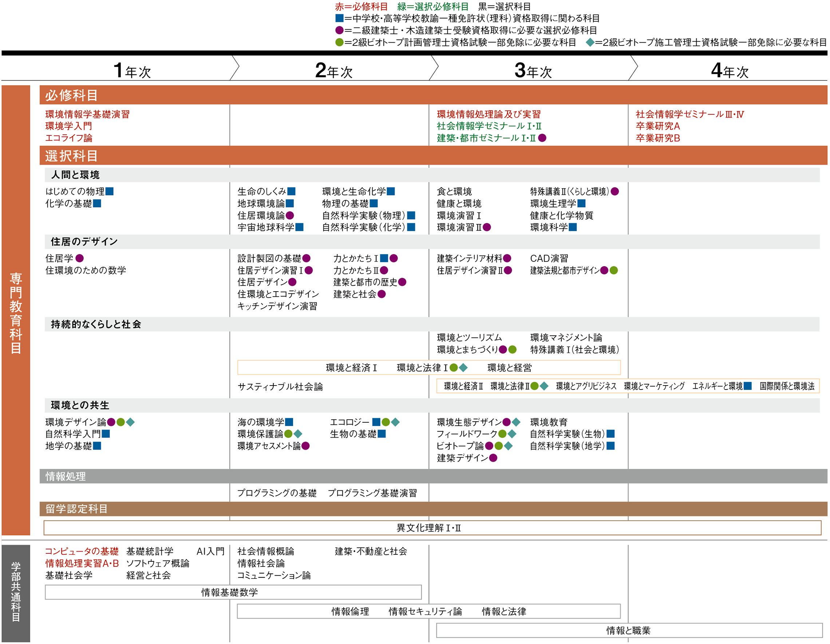Click the green circle beside 環境保護論
The height and width of the screenshot is (644, 830).
[288, 434]
